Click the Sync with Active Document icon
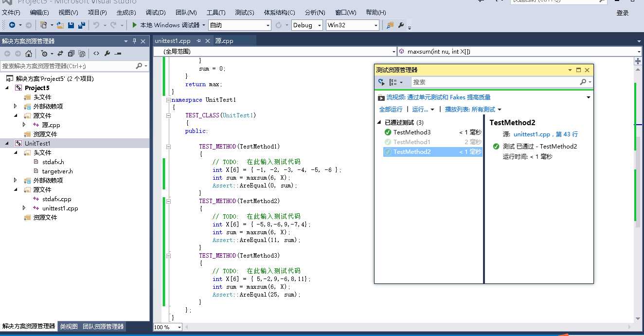This screenshot has height=336, width=644. pos(60,54)
